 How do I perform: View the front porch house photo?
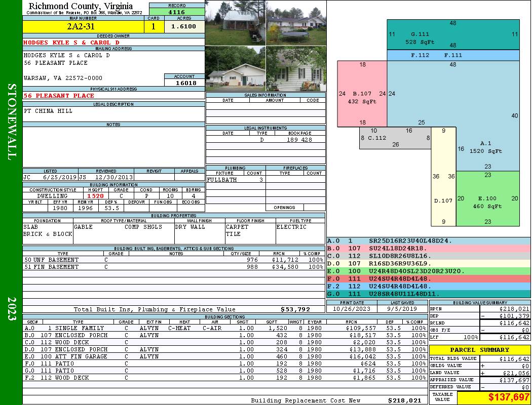click(296, 69)
